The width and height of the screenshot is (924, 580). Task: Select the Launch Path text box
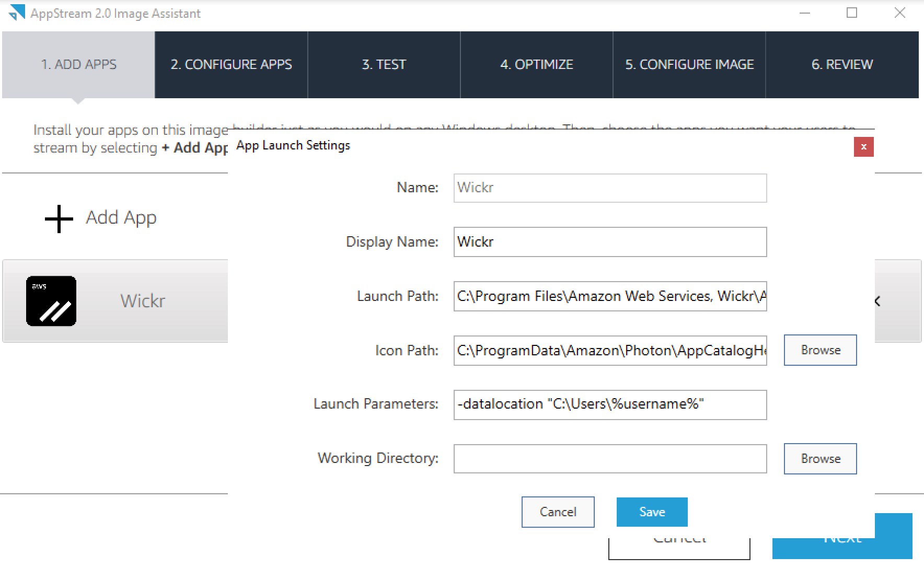[x=609, y=296]
